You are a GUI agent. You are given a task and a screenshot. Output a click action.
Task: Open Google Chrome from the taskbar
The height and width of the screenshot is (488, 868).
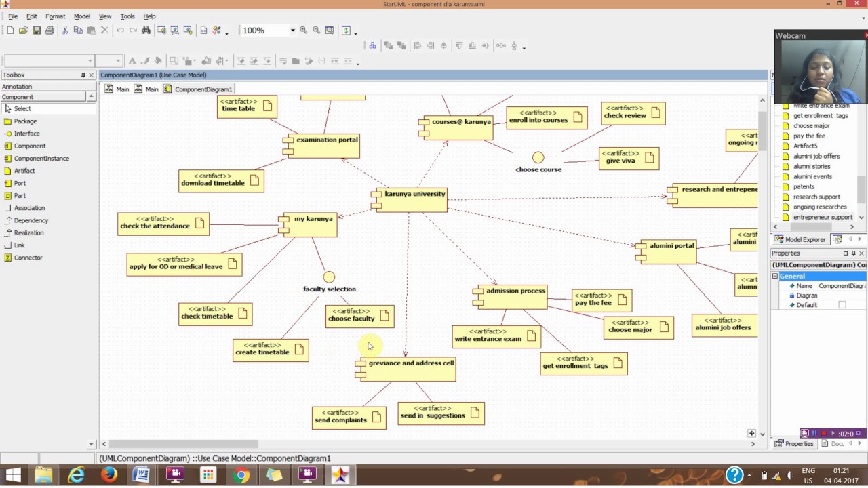(241, 475)
